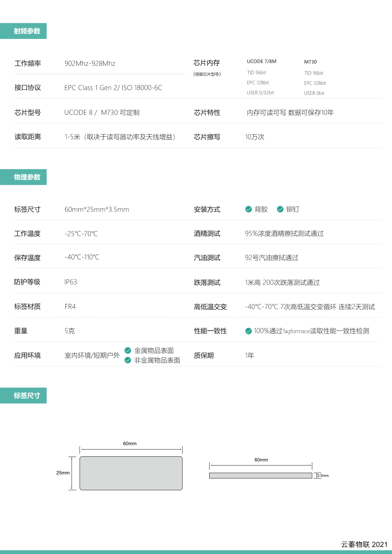Click the check icon beside 100%通过Tagformace
This screenshot has width=392, height=554.
[x=248, y=331]
